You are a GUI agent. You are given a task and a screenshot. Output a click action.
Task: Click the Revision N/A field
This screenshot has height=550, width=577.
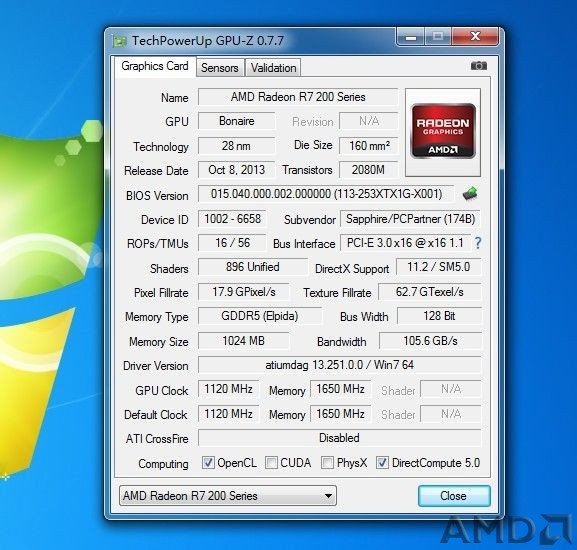pyautogui.click(x=369, y=121)
